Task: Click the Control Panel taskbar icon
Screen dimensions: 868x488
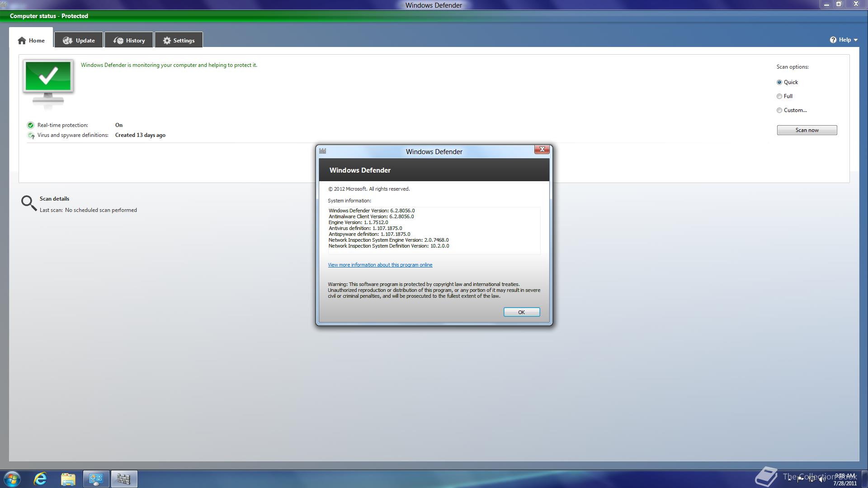Action: [96, 479]
